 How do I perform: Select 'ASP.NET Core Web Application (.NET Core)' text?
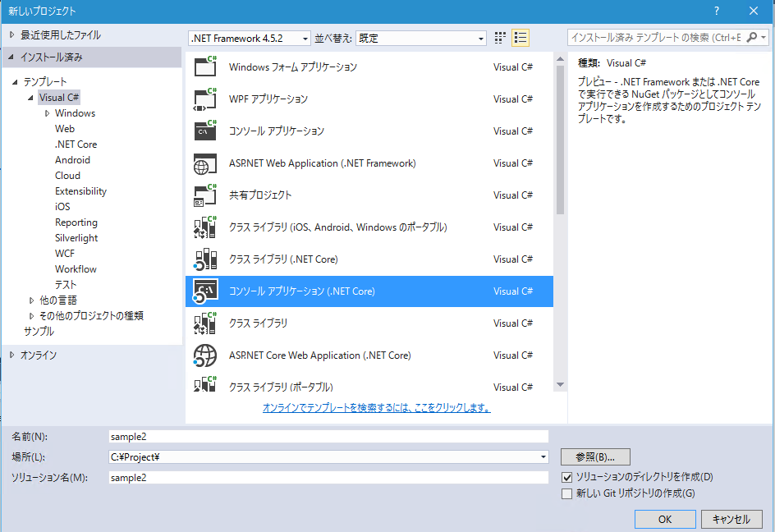(x=320, y=355)
